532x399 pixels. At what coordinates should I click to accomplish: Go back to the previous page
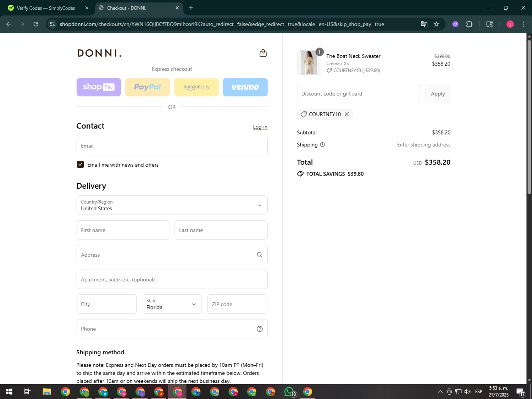(9, 24)
